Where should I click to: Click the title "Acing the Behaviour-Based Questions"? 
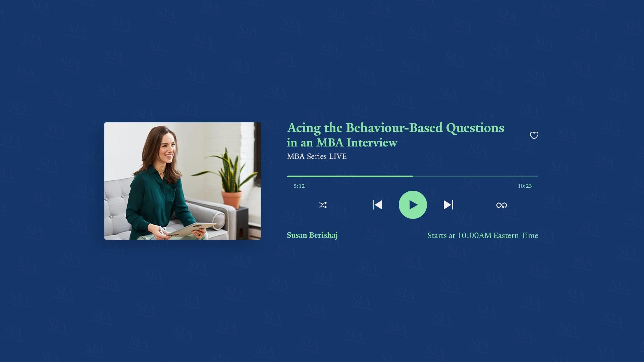click(x=396, y=128)
